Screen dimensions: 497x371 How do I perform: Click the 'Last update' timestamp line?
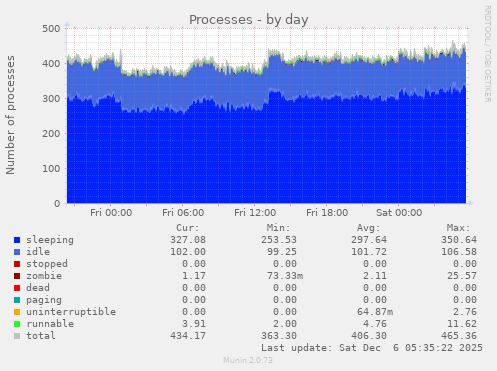point(372,348)
